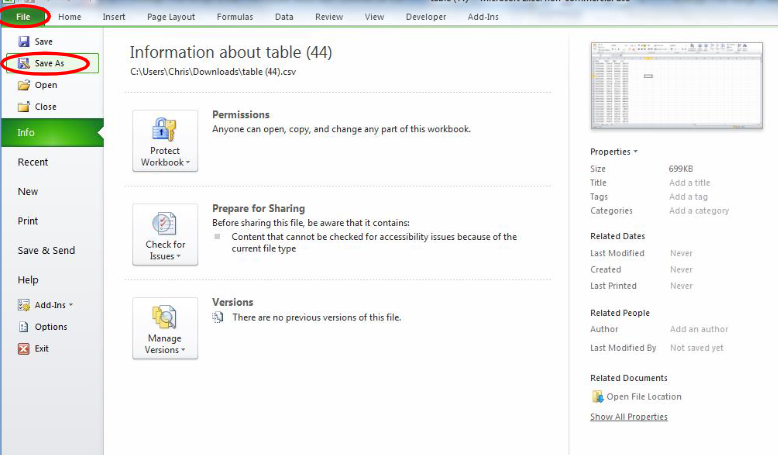Click the Save floppy disk icon

tap(24, 42)
